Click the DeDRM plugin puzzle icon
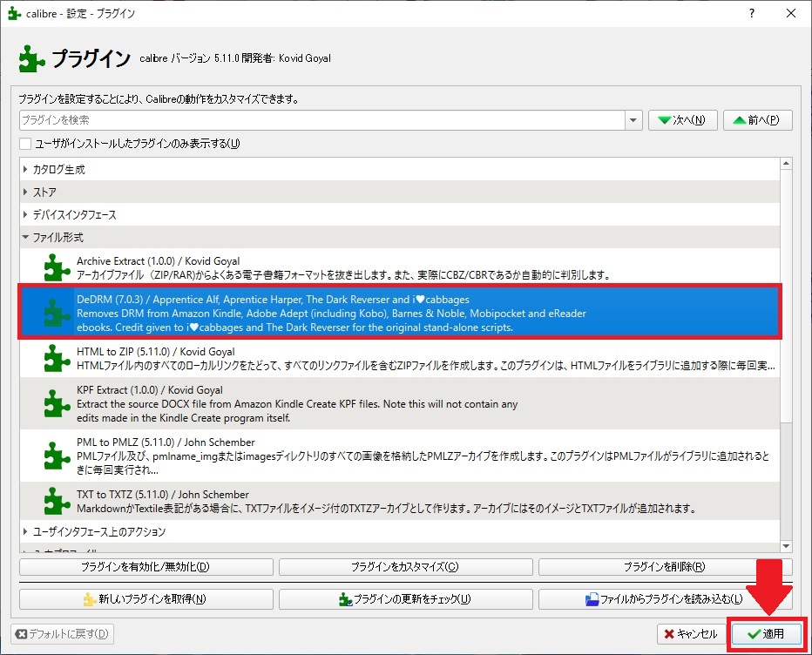Viewport: 812px width, 655px height. pos(57,313)
